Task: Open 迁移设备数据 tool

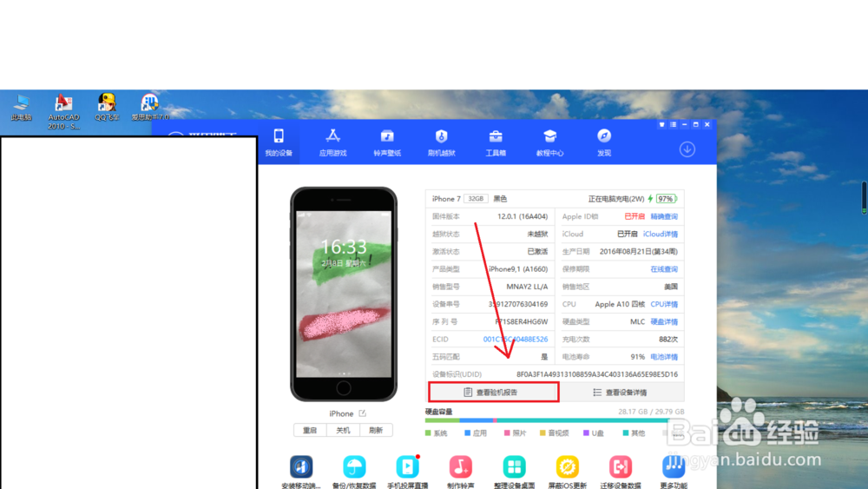Action: click(621, 472)
